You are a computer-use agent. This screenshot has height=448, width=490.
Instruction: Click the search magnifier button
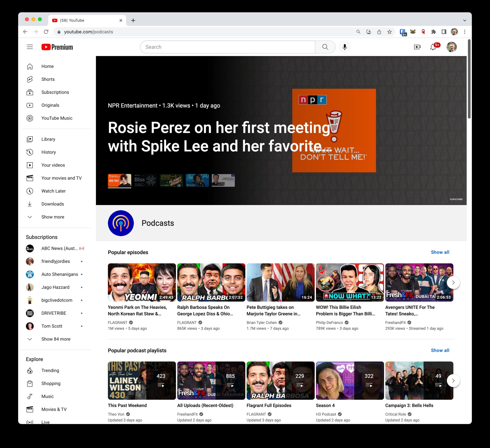pyautogui.click(x=325, y=47)
